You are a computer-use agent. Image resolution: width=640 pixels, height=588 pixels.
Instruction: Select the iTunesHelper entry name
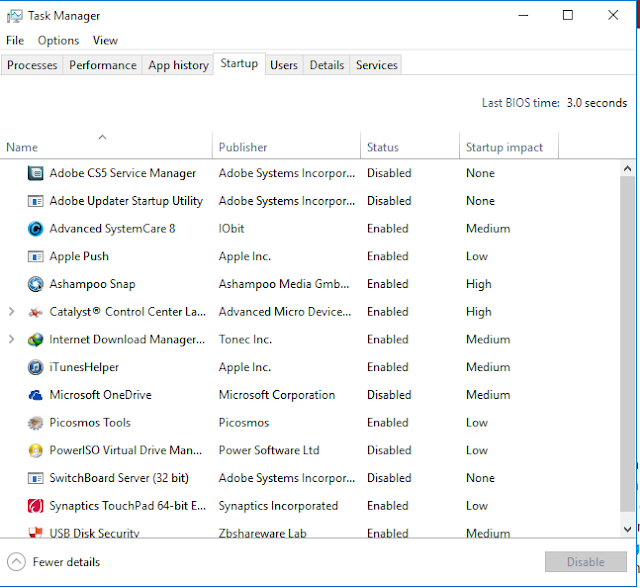(84, 367)
